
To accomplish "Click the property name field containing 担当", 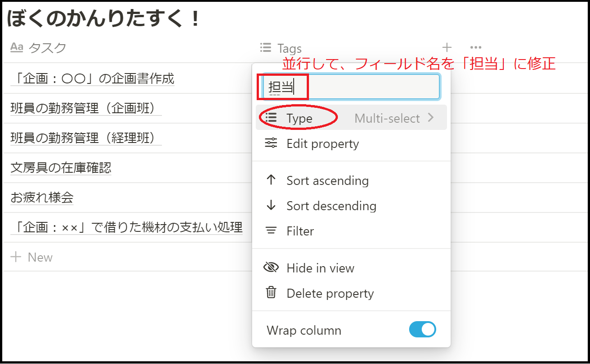I will (x=351, y=87).
